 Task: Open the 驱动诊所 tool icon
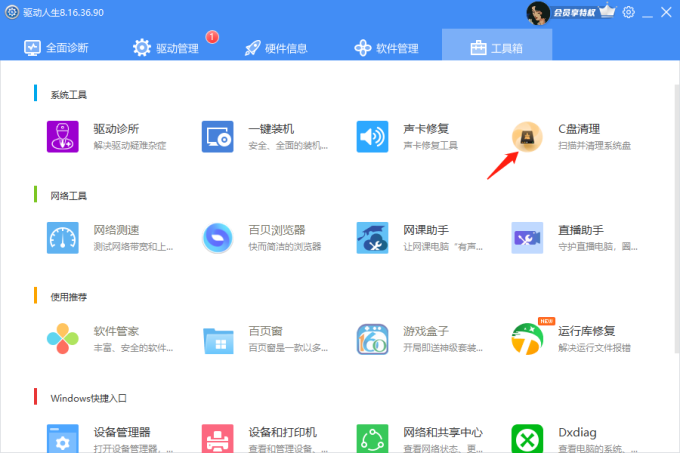tap(62, 137)
